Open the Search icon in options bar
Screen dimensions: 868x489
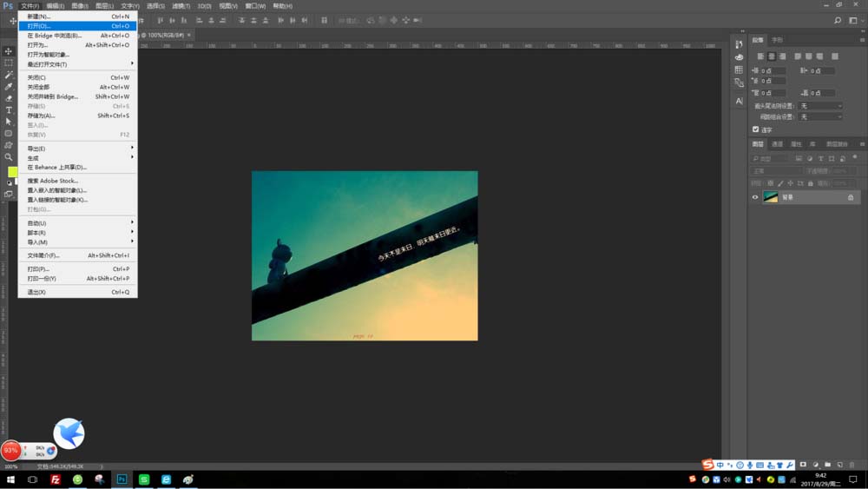coord(838,21)
